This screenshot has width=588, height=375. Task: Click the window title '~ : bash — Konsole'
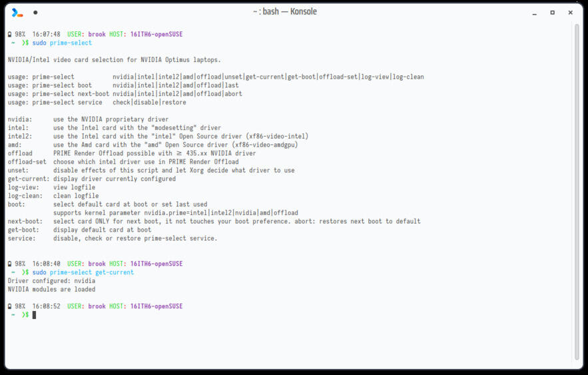click(x=284, y=11)
